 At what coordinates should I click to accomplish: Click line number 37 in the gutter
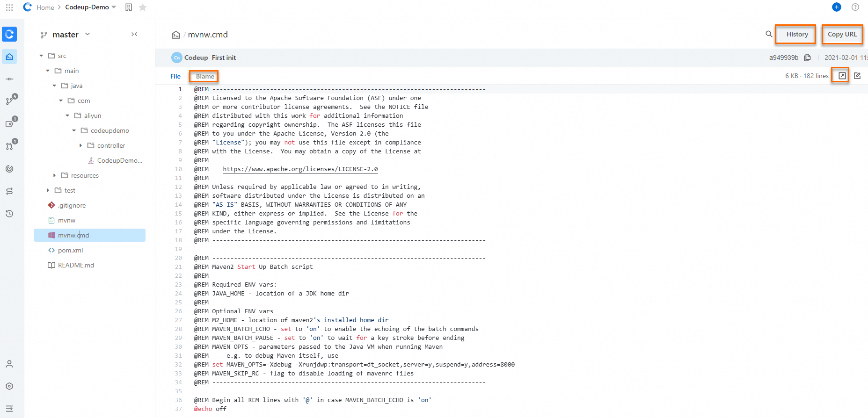click(178, 409)
